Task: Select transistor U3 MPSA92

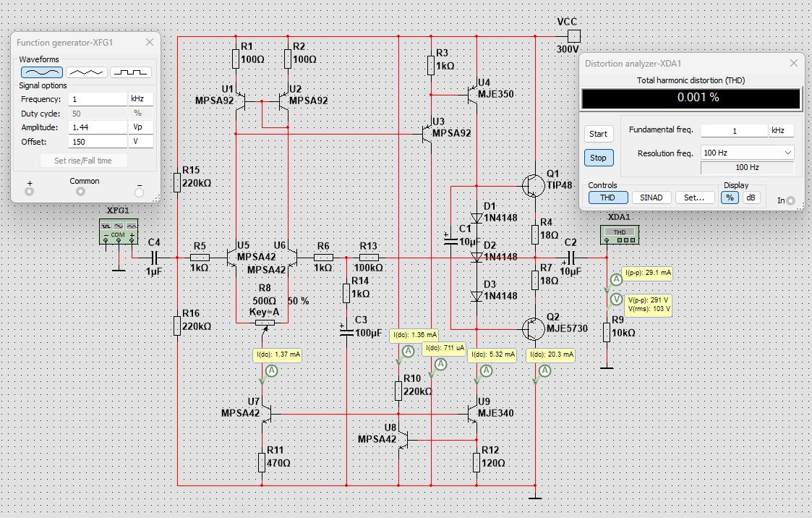Action: point(427,135)
